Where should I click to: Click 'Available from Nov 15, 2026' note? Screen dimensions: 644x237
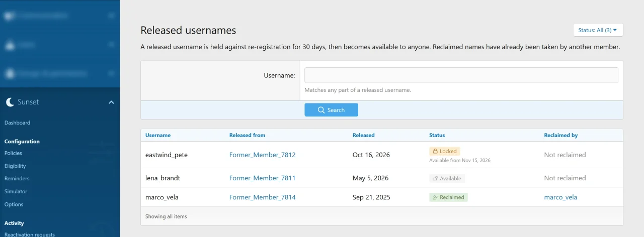tap(460, 161)
